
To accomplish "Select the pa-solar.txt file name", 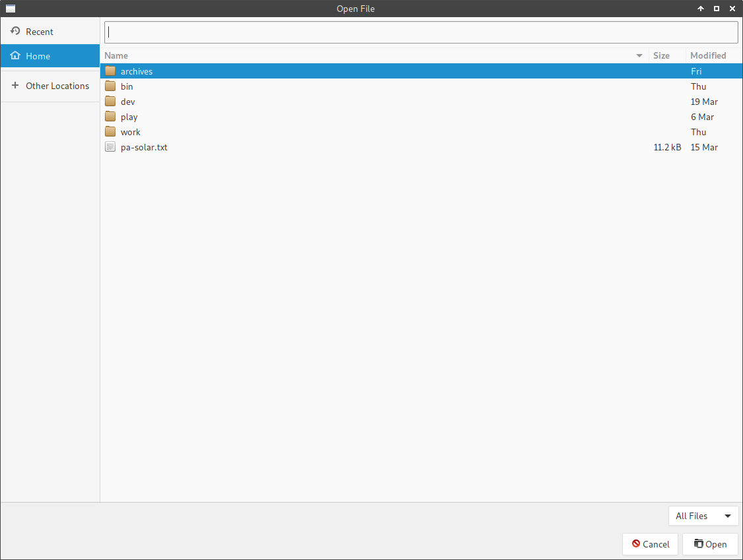I will pos(144,147).
